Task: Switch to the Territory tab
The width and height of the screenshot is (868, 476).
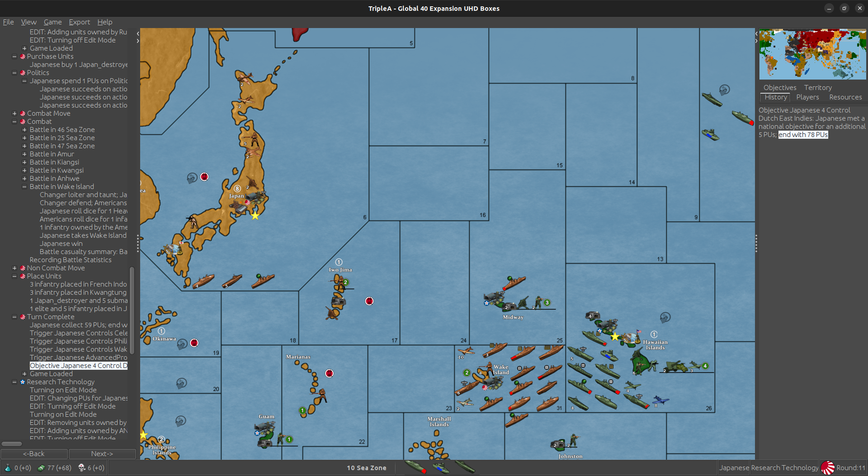Action: coord(817,87)
